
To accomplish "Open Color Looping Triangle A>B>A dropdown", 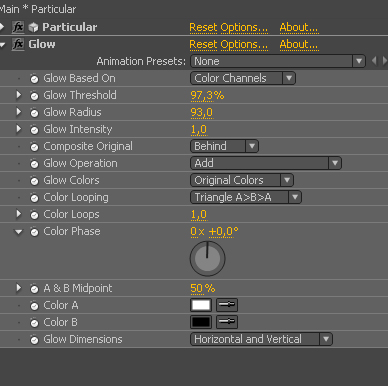I will pyautogui.click(x=246, y=197).
